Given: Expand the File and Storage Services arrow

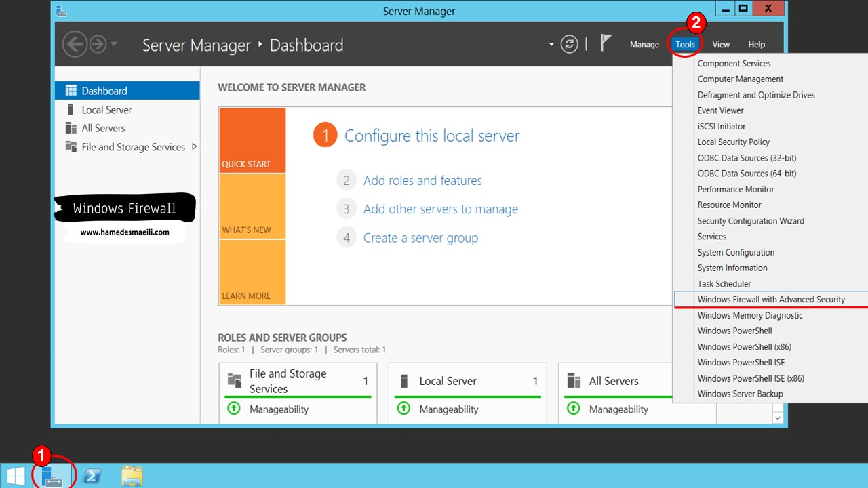Looking at the screenshot, I should (x=195, y=146).
